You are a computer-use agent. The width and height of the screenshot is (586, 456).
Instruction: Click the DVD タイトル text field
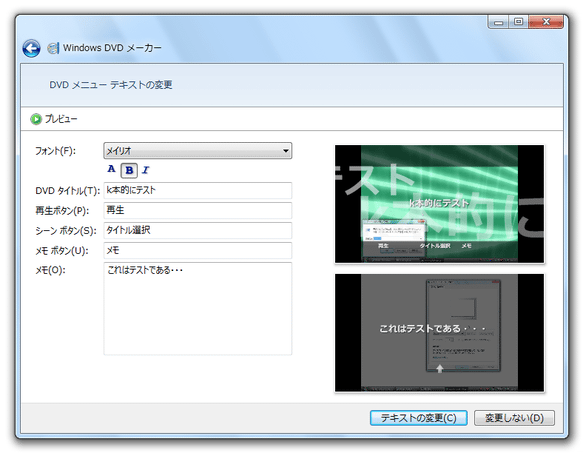coord(197,190)
